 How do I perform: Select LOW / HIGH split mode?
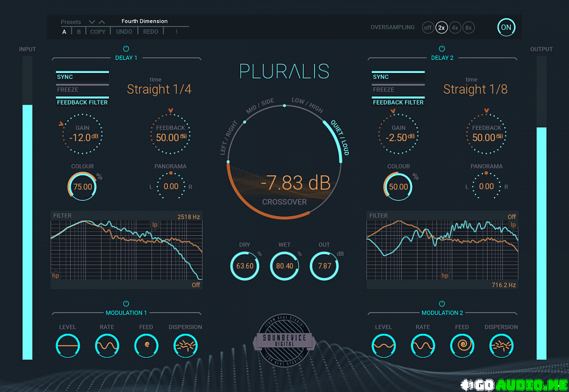click(x=307, y=105)
